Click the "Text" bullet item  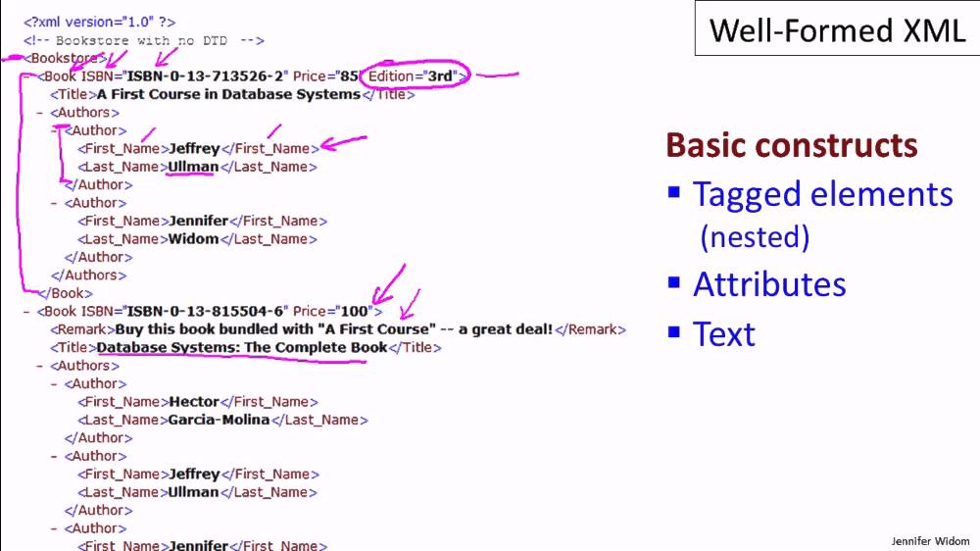tap(724, 334)
